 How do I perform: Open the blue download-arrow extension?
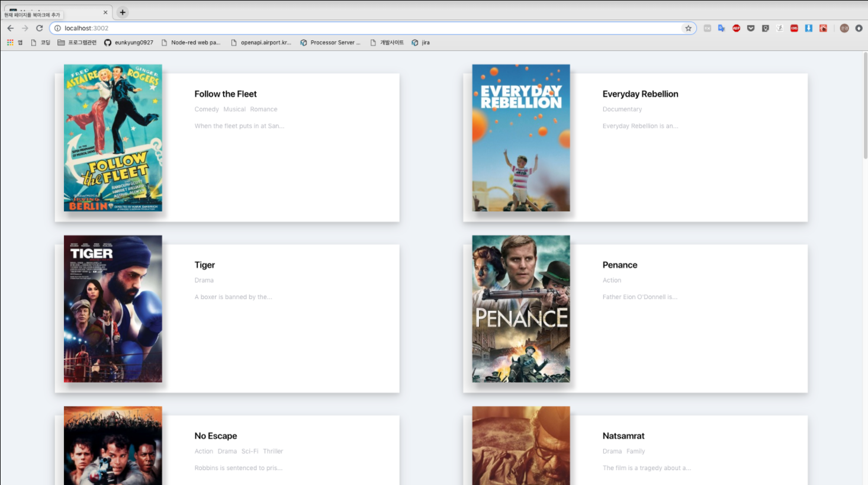808,28
